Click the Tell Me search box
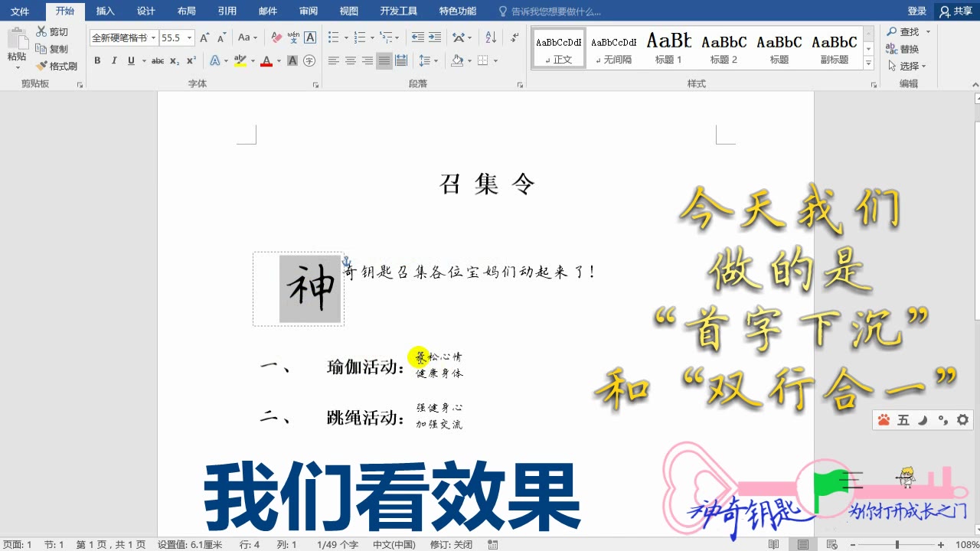The width and height of the screenshot is (980, 551). [x=551, y=11]
